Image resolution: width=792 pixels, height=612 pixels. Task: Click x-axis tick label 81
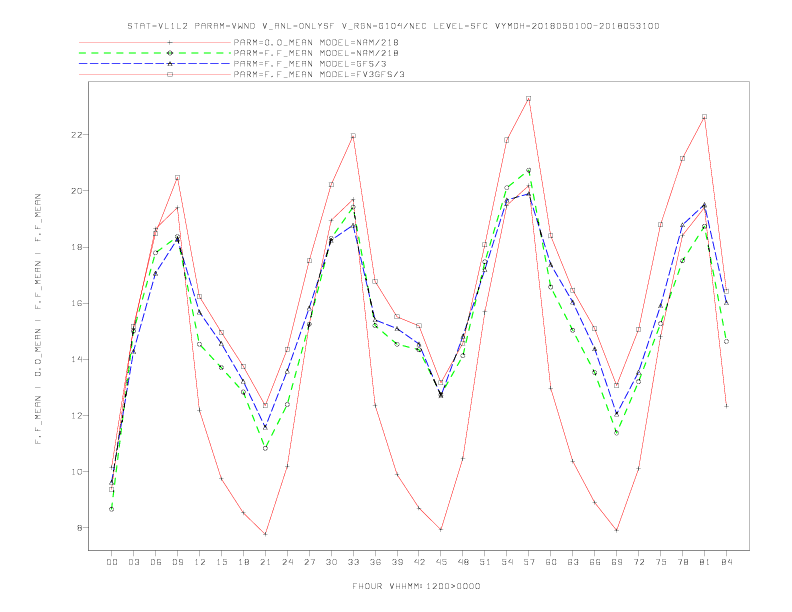[705, 562]
